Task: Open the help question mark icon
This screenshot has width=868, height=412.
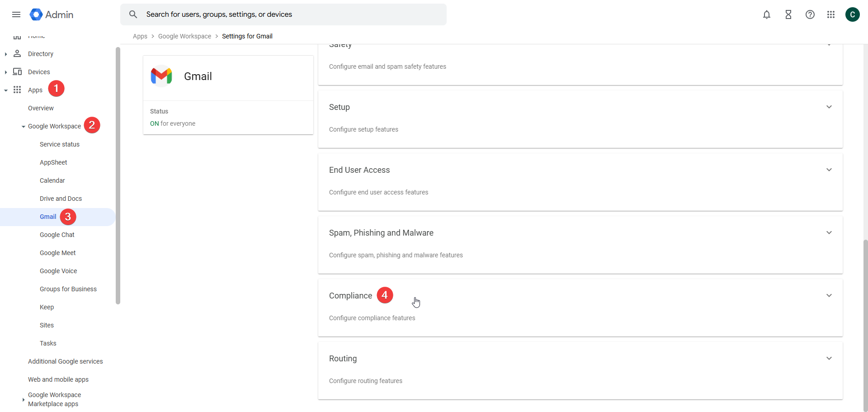Action: (810, 14)
